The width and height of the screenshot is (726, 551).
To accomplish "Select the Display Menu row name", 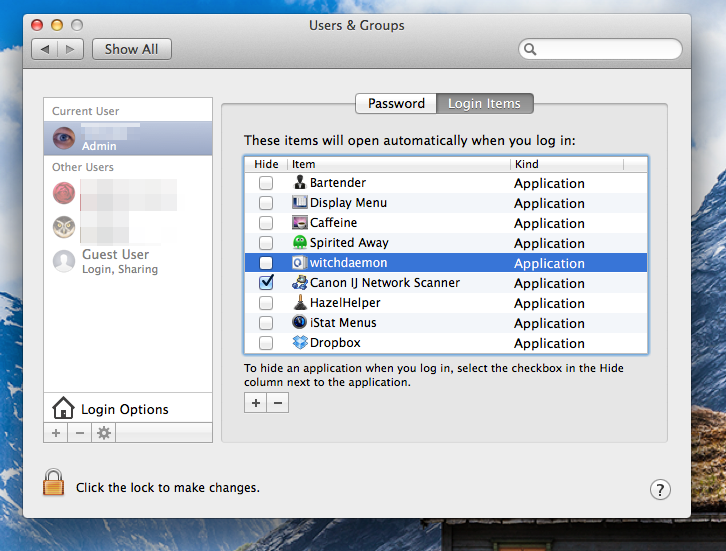I will [348, 203].
